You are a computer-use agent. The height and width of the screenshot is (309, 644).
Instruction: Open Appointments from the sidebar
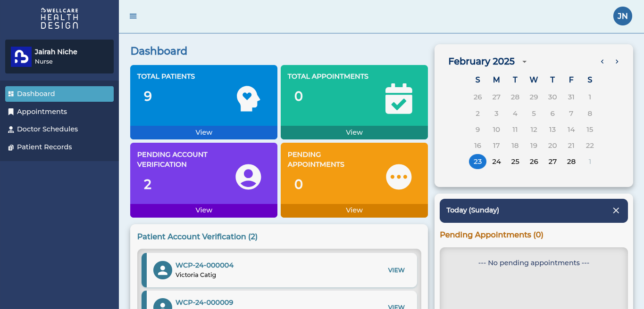point(42,112)
